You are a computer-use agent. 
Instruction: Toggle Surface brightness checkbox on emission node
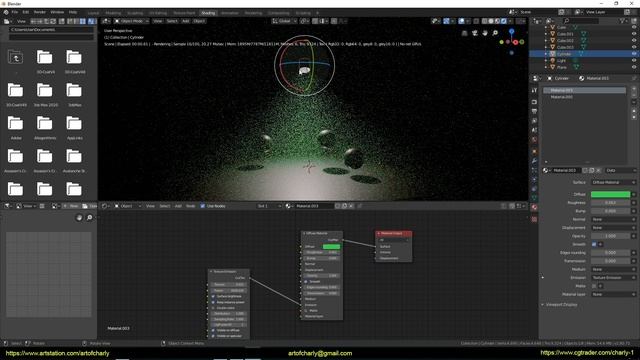[x=213, y=296]
